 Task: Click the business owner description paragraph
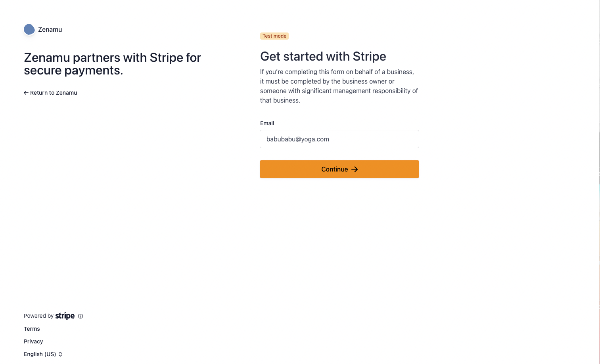(339, 86)
